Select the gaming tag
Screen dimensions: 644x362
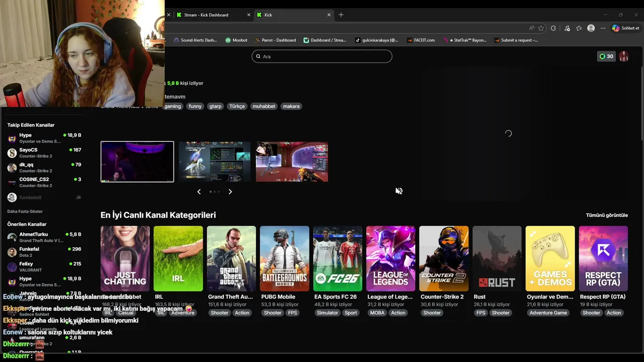[x=173, y=106]
